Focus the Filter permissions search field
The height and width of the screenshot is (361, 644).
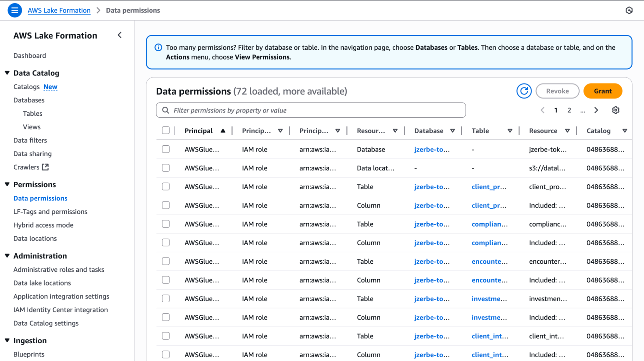click(x=311, y=110)
